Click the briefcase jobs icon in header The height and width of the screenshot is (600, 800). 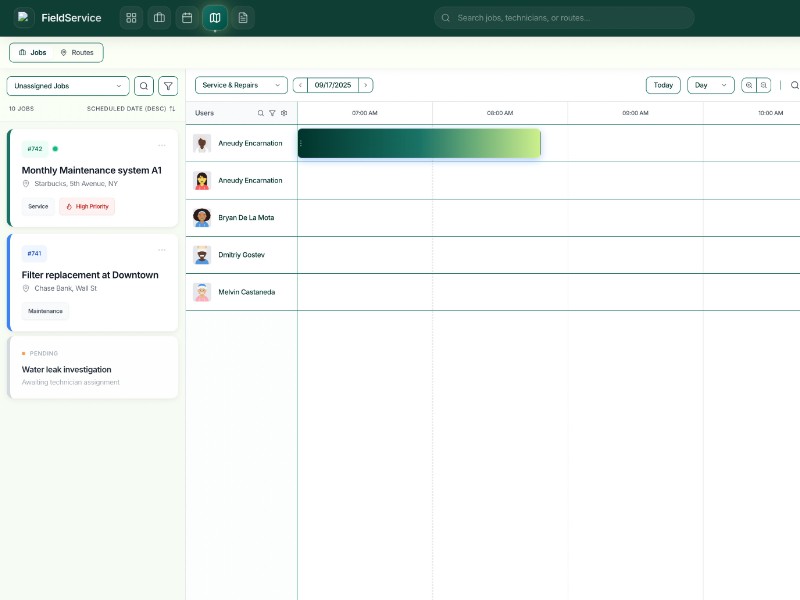coord(159,18)
